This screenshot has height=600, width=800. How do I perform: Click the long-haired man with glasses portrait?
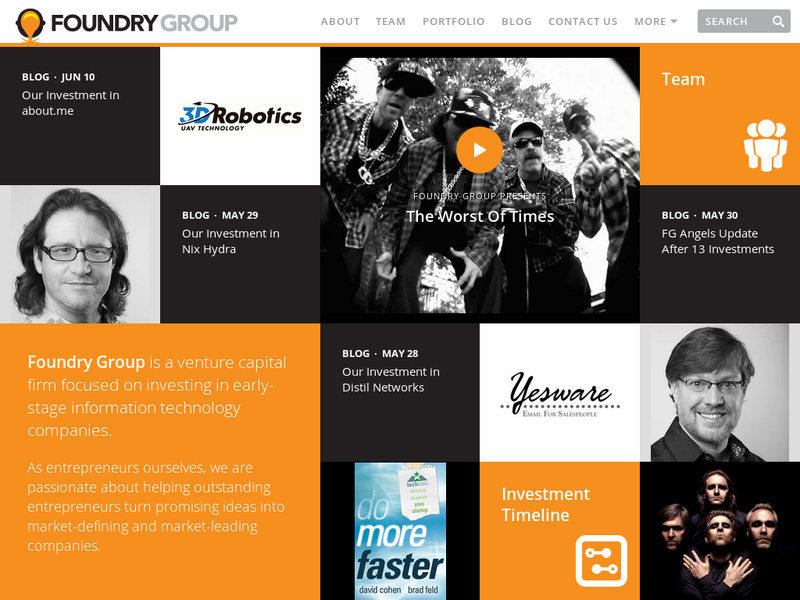(x=80, y=254)
